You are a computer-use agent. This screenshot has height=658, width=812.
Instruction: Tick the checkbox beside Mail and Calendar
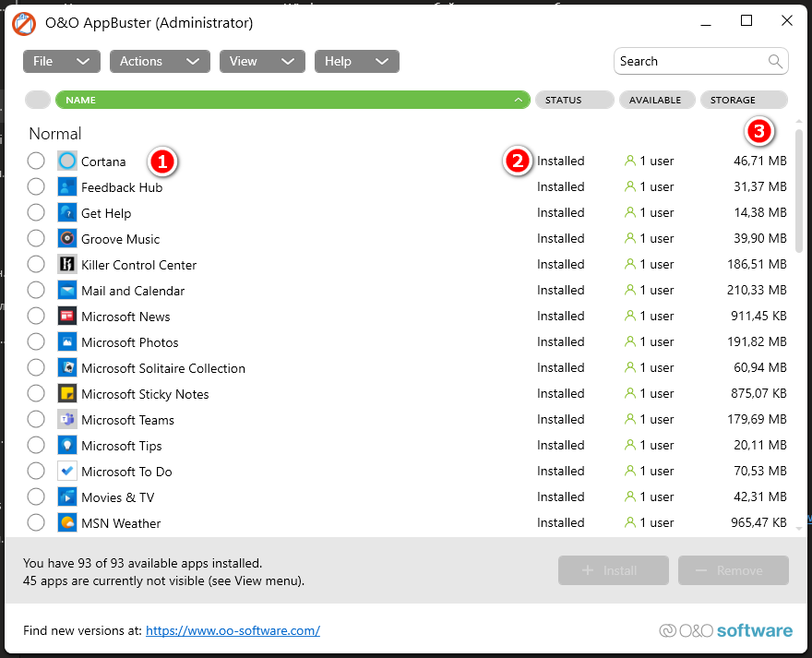click(x=36, y=290)
